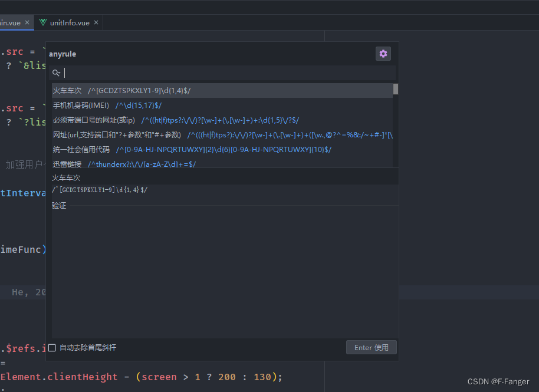Click the regex preview text under 火车车次
539x392 pixels.
[x=100, y=190]
